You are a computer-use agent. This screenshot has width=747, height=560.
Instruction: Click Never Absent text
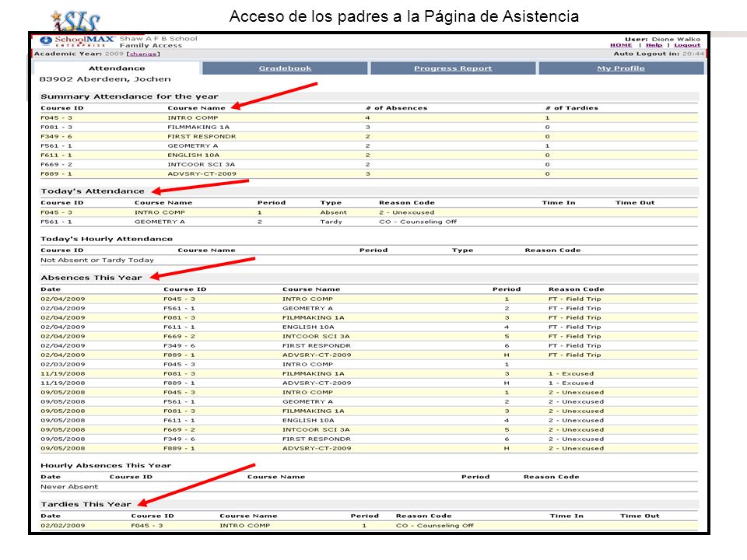click(x=69, y=487)
